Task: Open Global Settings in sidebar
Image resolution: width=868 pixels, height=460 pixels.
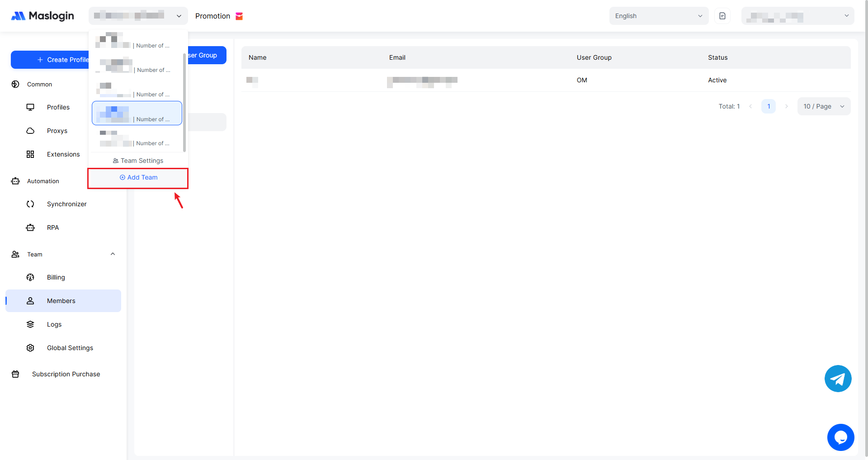Action: coord(70,348)
